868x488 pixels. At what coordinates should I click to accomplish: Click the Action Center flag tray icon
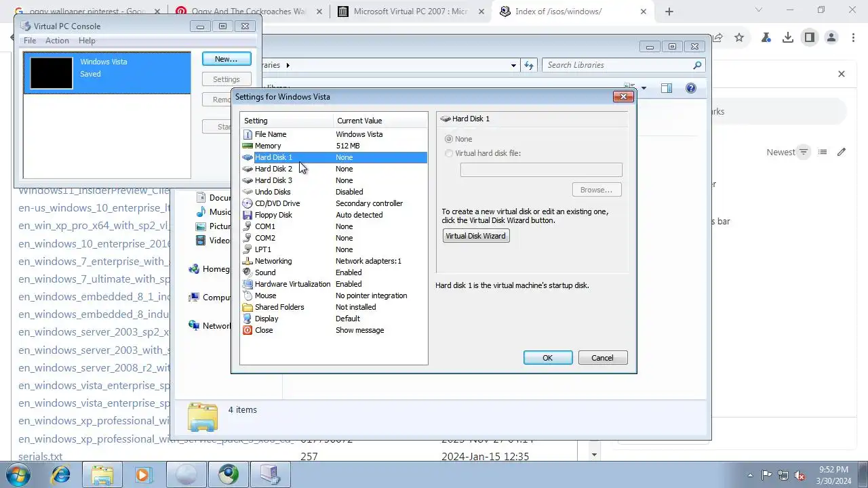click(x=766, y=475)
